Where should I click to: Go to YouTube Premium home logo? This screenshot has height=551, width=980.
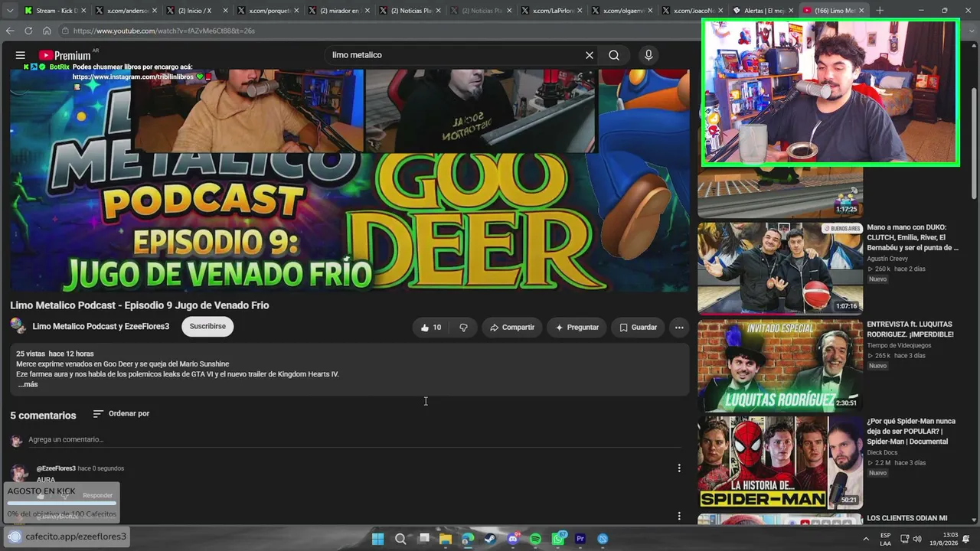pyautogui.click(x=65, y=55)
